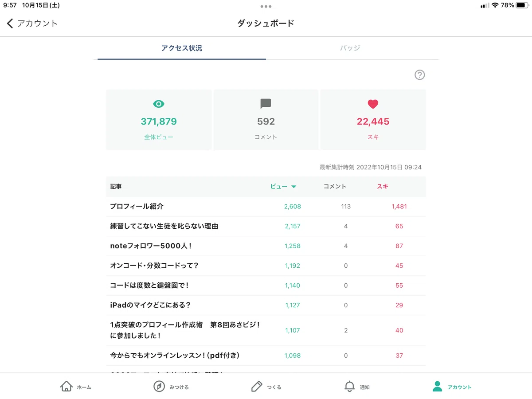
Task: Click view count 2,157
Action: click(x=293, y=226)
